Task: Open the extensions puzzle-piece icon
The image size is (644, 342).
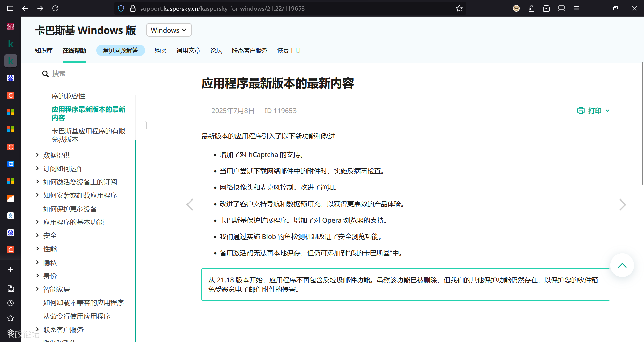Action: pos(531,8)
